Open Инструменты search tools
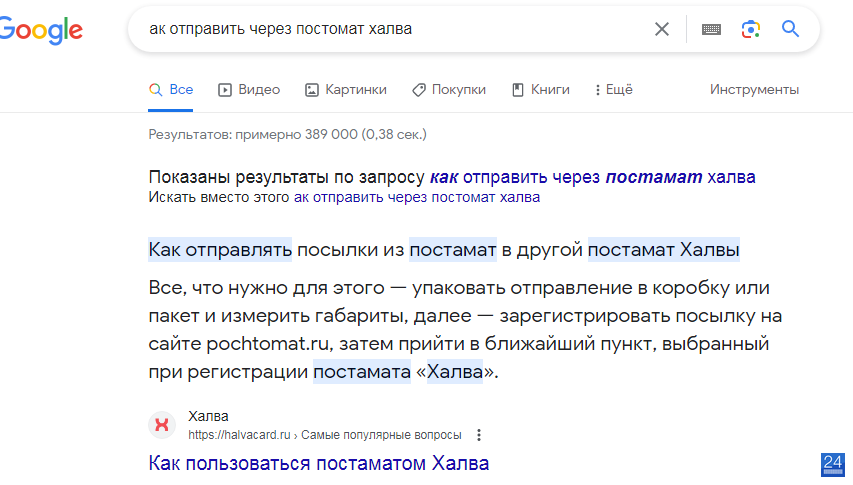 point(754,90)
